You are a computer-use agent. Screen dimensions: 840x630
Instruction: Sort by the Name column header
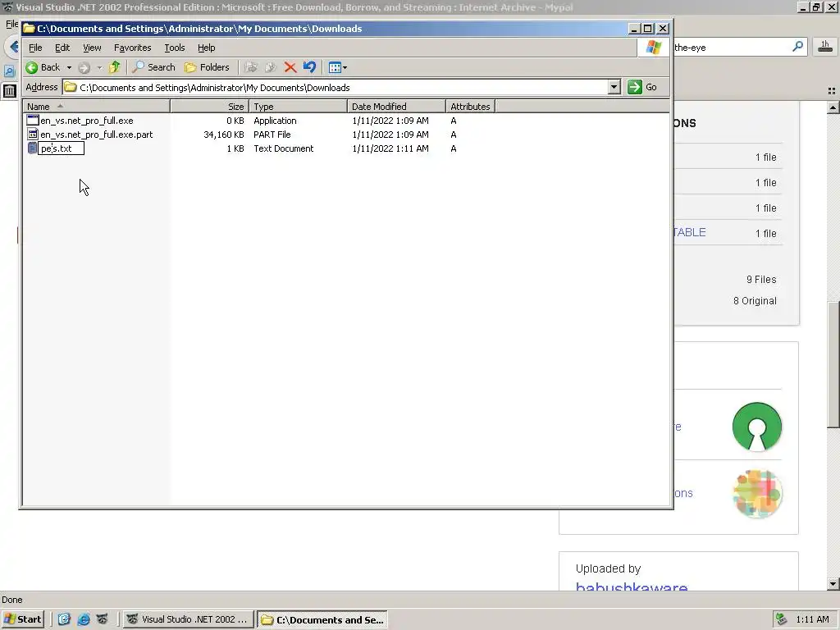click(97, 107)
